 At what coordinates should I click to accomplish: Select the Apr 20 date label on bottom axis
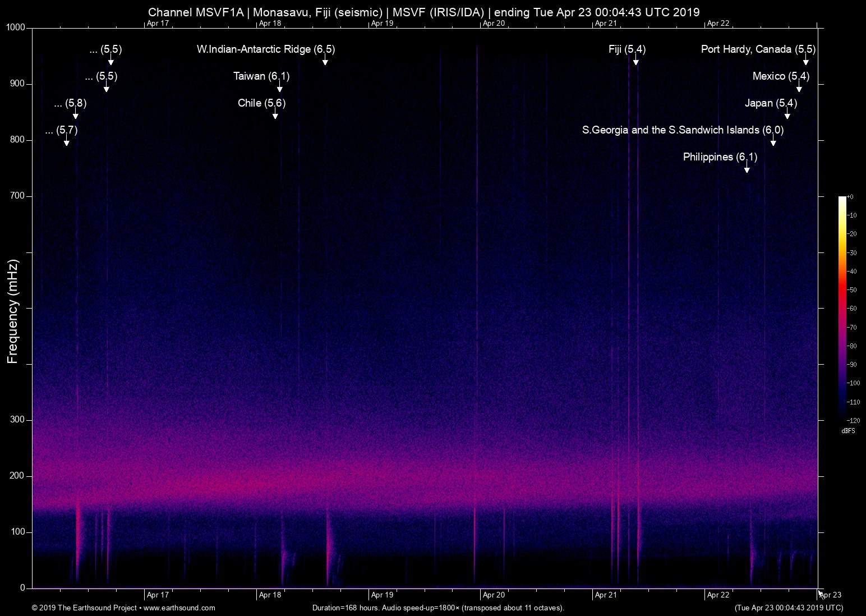pos(494,595)
